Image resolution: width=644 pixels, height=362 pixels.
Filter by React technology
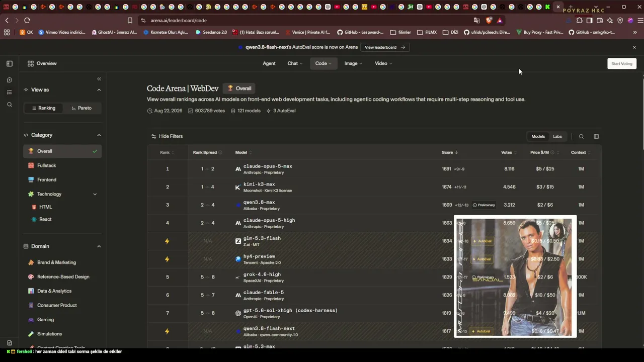[x=45, y=219]
